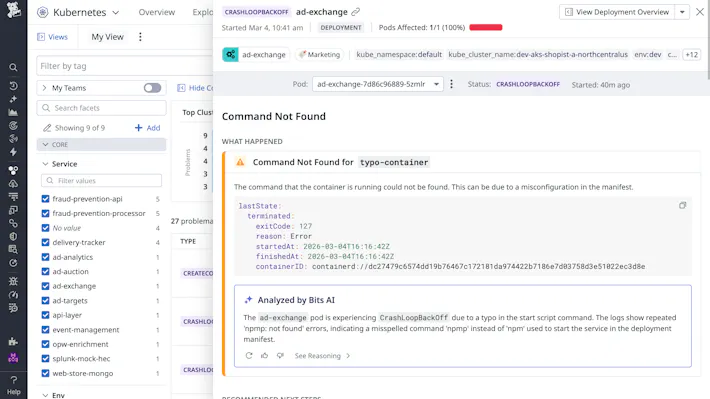Open the lightning bolt sidebar icon
Screen dimensions: 710x399
(x=13, y=152)
